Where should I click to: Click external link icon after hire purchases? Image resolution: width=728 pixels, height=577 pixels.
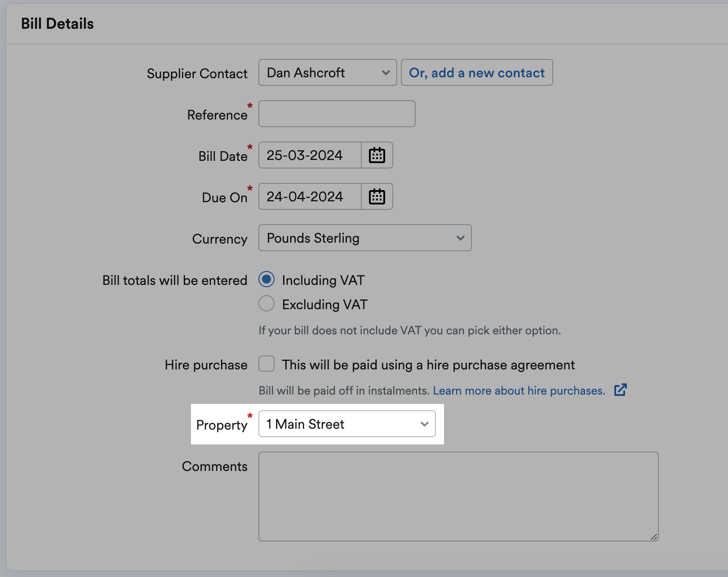pos(621,390)
